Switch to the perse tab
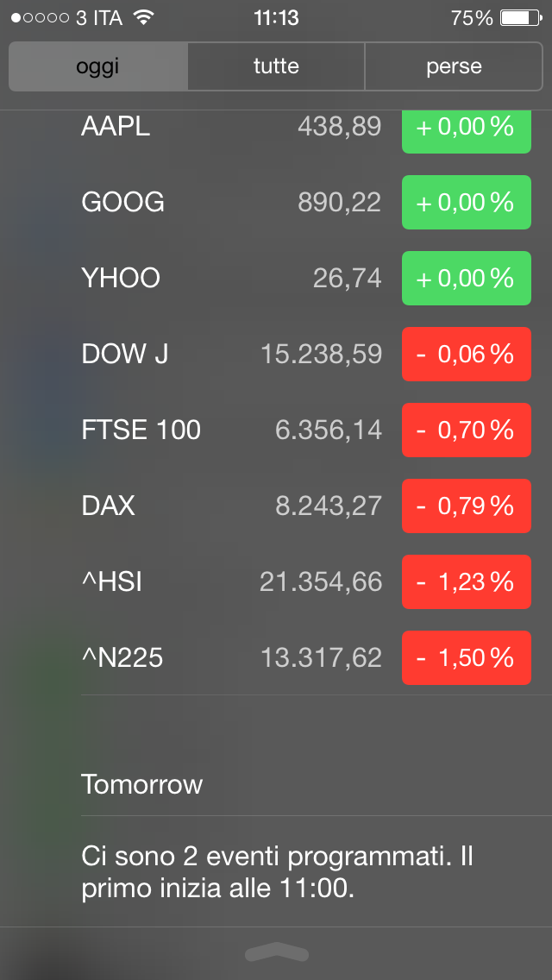This screenshot has height=980, width=552. (455, 66)
